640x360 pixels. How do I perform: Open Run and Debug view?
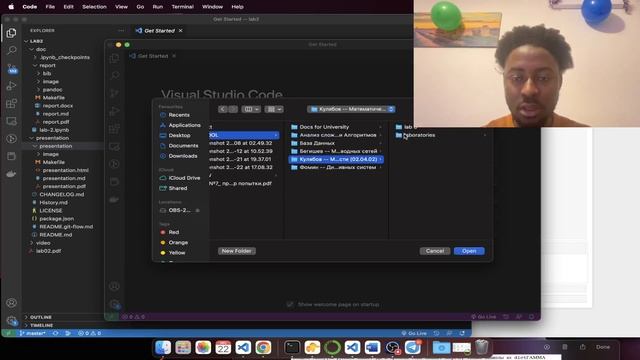pos(11,86)
